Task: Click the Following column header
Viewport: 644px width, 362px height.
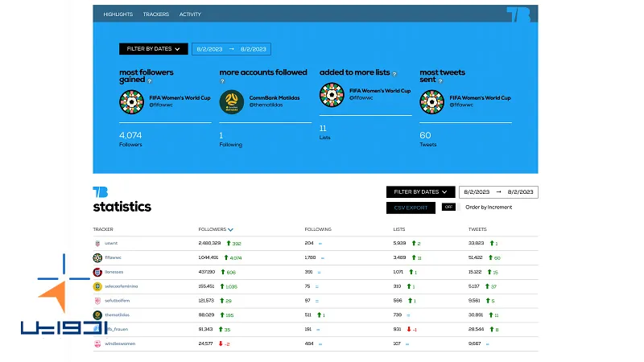Action: [x=318, y=229]
